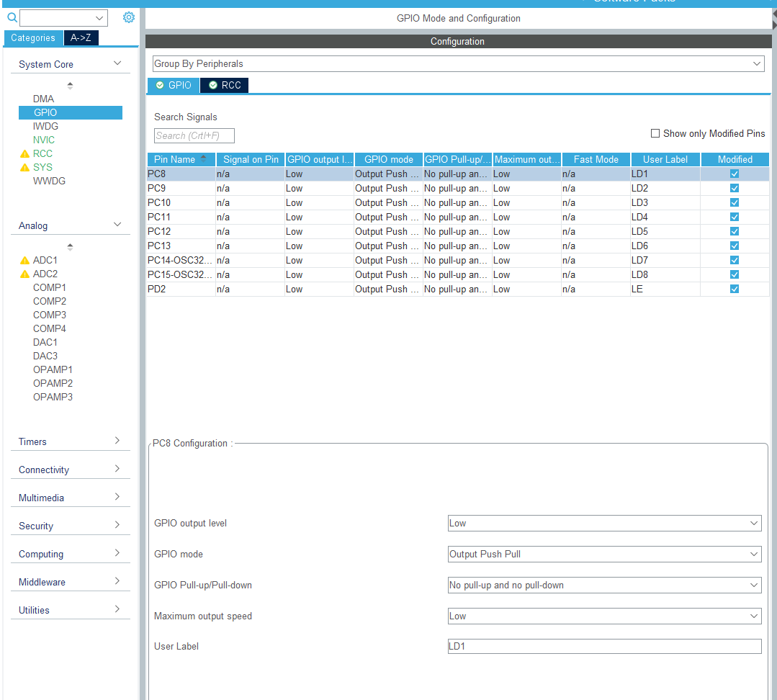The image size is (777, 700).
Task: Click the Search Signals input field
Action: click(x=194, y=135)
